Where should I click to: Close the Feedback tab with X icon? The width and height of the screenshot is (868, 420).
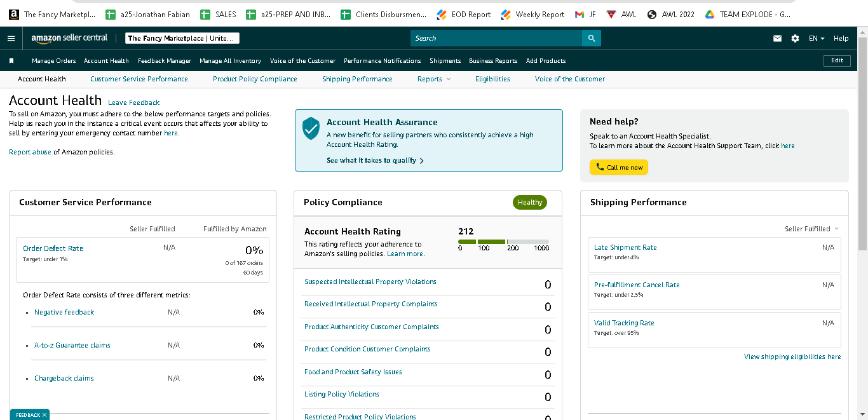(44, 415)
